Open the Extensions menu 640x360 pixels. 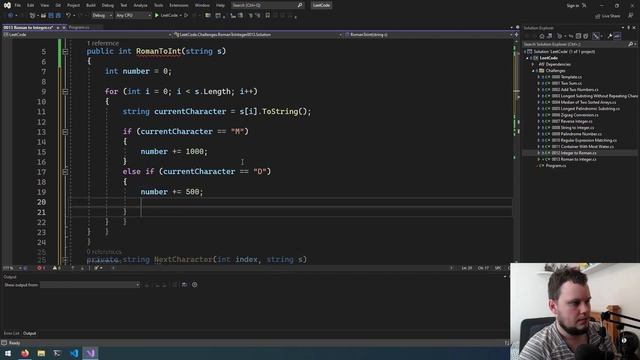(x=179, y=5)
